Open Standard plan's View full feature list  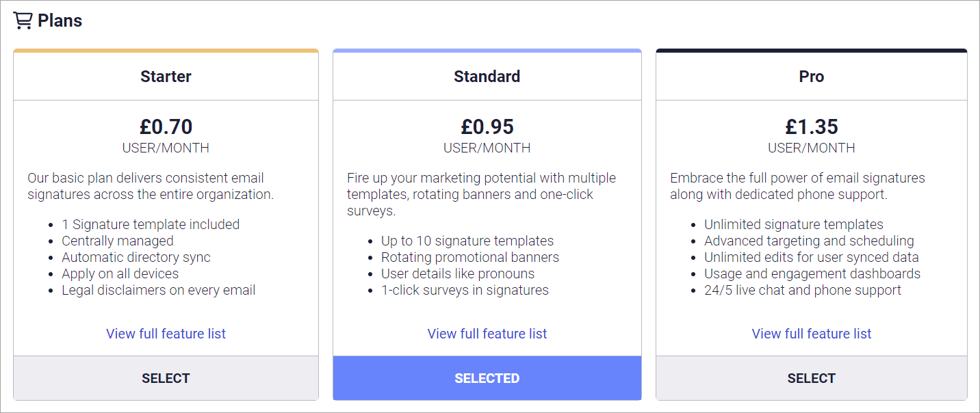coord(487,334)
